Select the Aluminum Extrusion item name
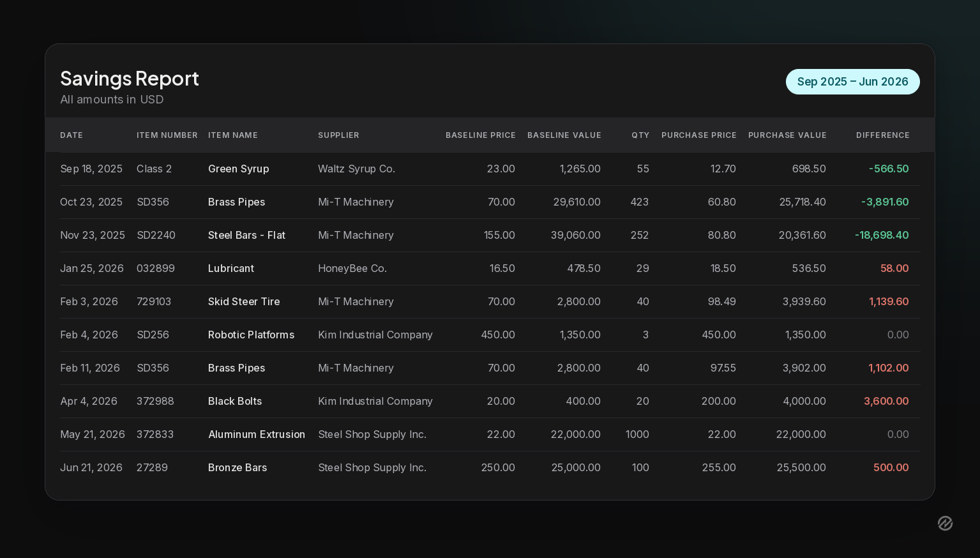Image resolution: width=980 pixels, height=558 pixels. point(257,434)
